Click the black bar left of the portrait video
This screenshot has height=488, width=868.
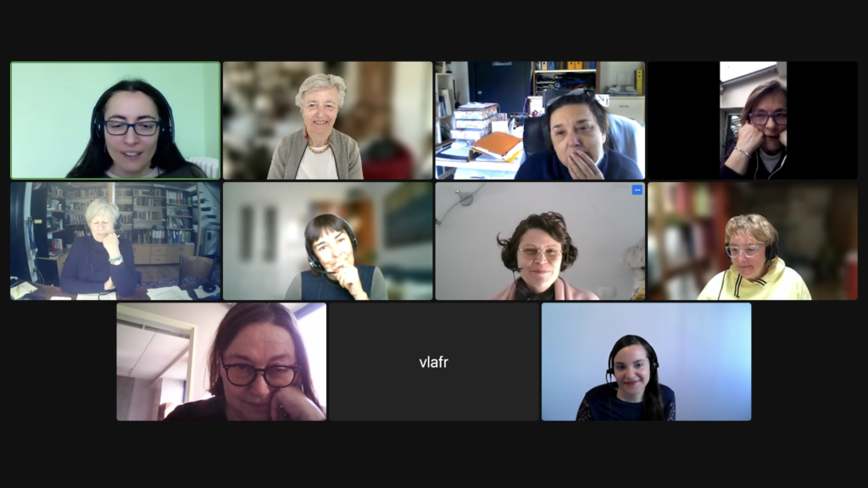pos(684,120)
